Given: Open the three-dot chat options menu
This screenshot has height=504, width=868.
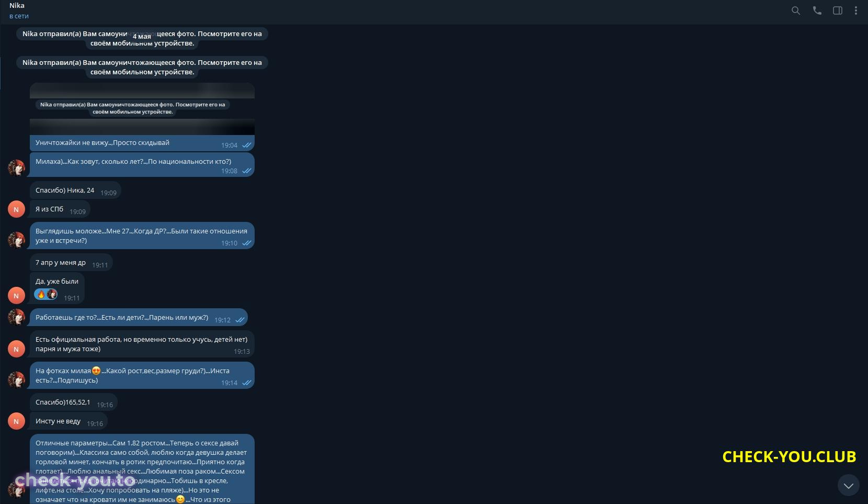Looking at the screenshot, I should coord(856,10).
